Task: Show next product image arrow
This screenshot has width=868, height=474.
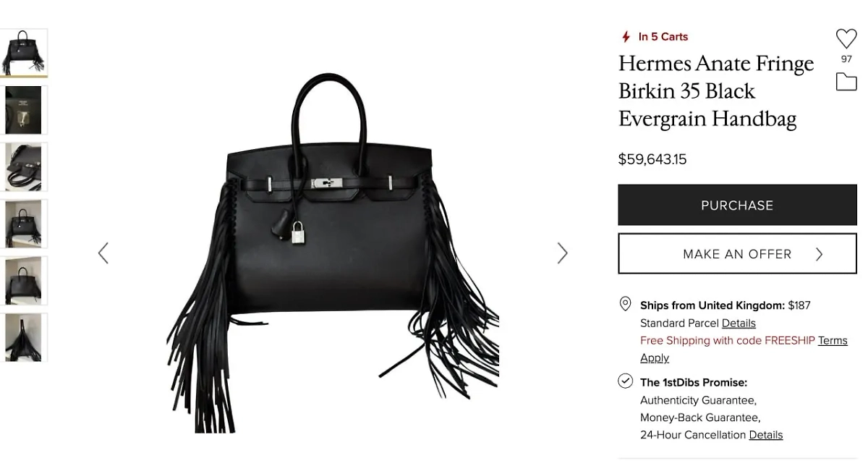Action: [x=562, y=253]
